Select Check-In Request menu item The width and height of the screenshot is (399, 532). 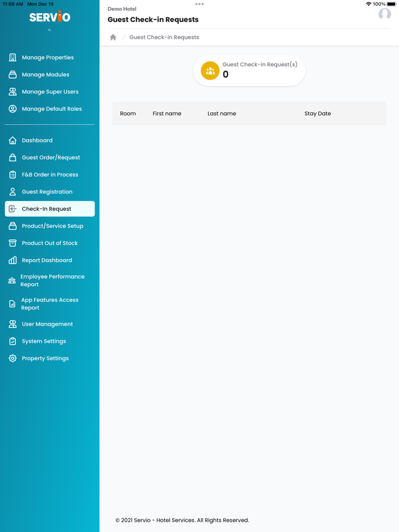50,208
